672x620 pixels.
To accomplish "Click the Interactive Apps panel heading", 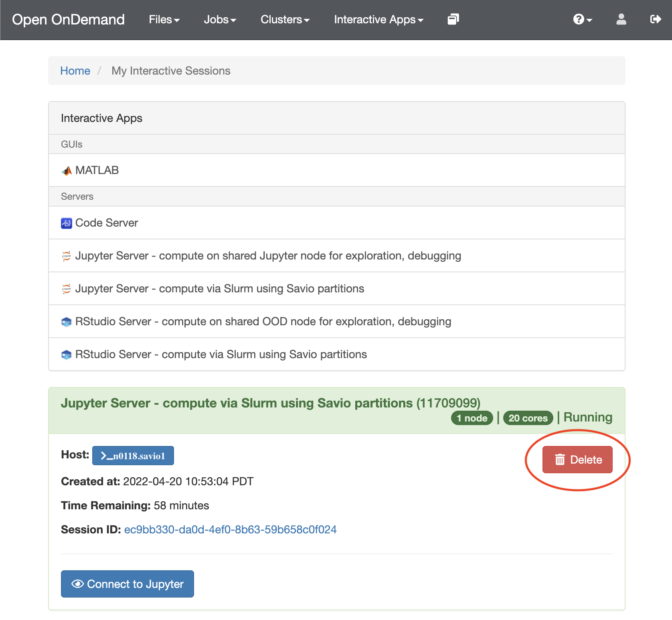I will pyautogui.click(x=102, y=118).
